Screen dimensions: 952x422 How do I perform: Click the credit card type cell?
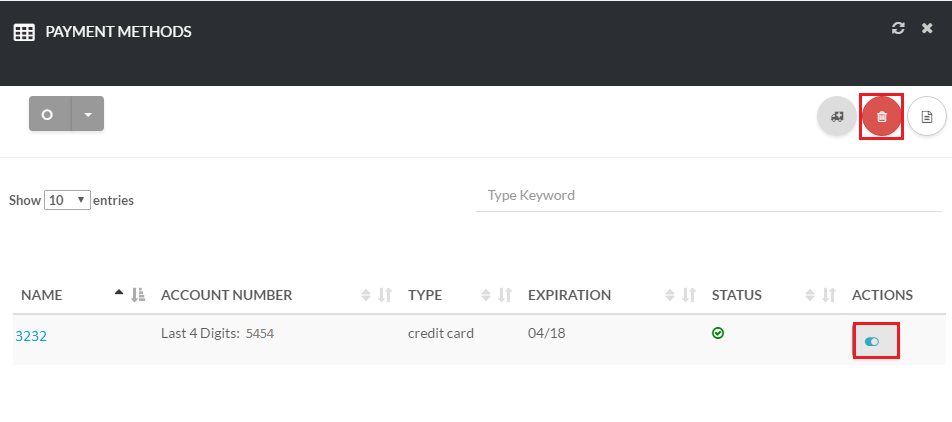[x=441, y=333]
